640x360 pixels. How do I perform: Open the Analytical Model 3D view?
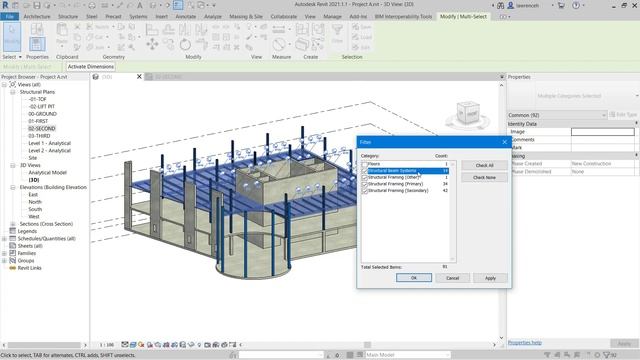pos(47,173)
